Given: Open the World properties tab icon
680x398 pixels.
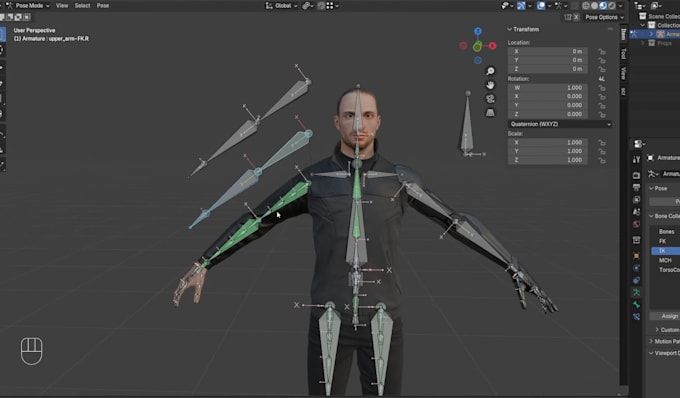Looking at the screenshot, I should pyautogui.click(x=636, y=224).
